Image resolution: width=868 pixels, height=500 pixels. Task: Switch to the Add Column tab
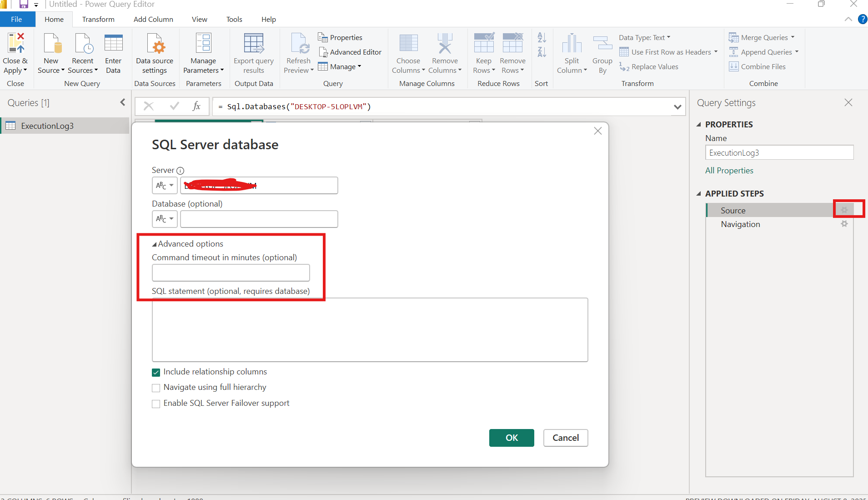pyautogui.click(x=153, y=20)
